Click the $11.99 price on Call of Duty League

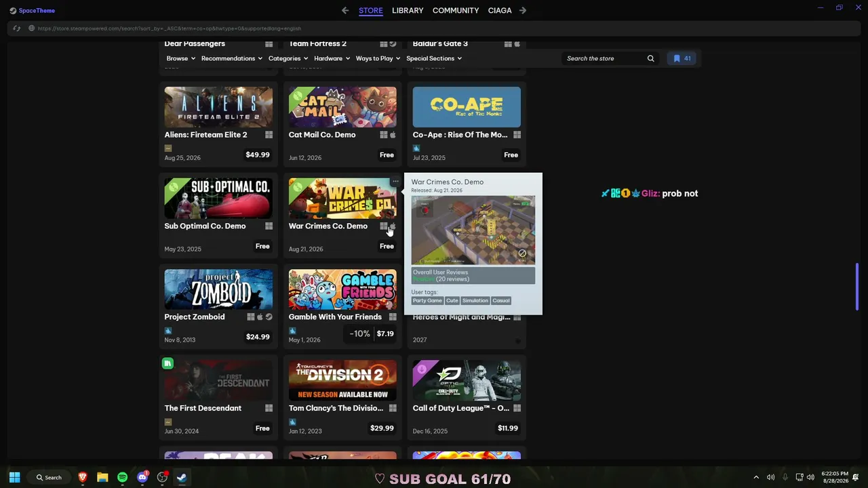click(x=508, y=428)
